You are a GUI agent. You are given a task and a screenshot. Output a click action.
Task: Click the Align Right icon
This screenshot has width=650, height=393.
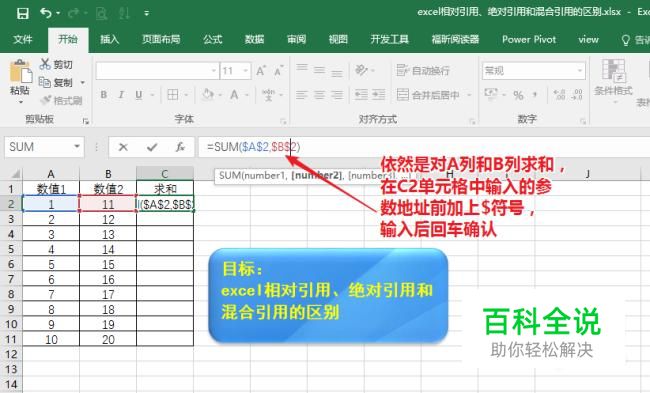[x=337, y=95]
